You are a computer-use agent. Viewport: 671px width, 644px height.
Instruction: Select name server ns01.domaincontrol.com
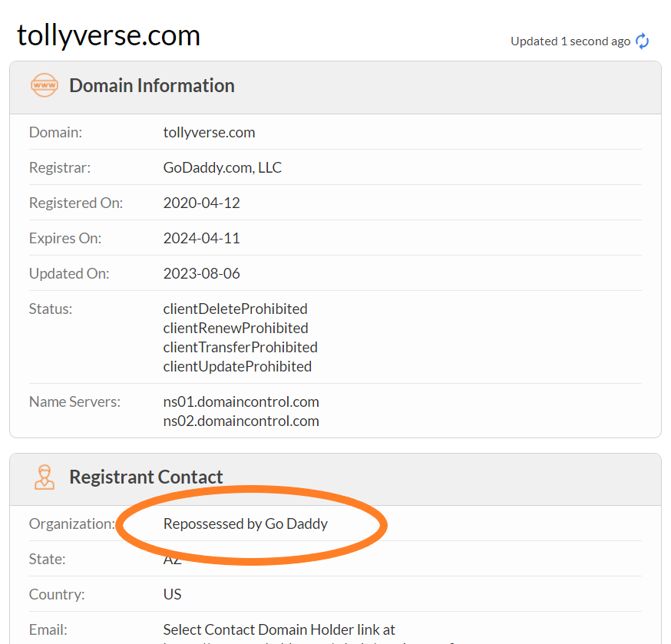click(241, 401)
